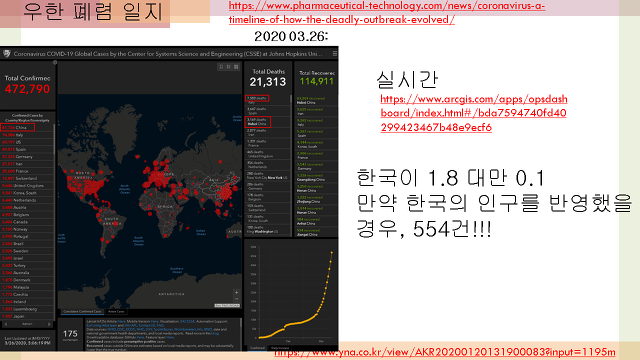The width and height of the screenshot is (640, 360).
Task: Select Austria in the confirmed cases list
Action: click(x=27, y=207)
